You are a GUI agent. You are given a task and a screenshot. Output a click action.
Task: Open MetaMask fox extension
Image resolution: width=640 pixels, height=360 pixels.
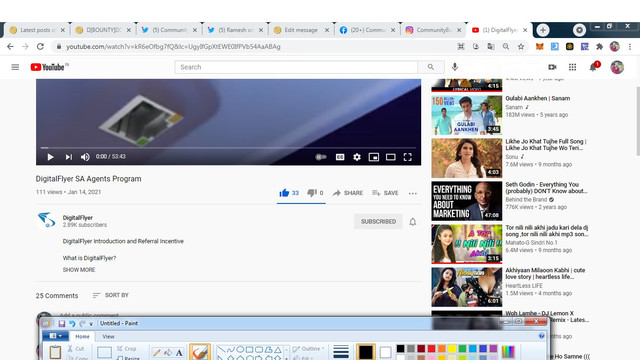click(540, 47)
